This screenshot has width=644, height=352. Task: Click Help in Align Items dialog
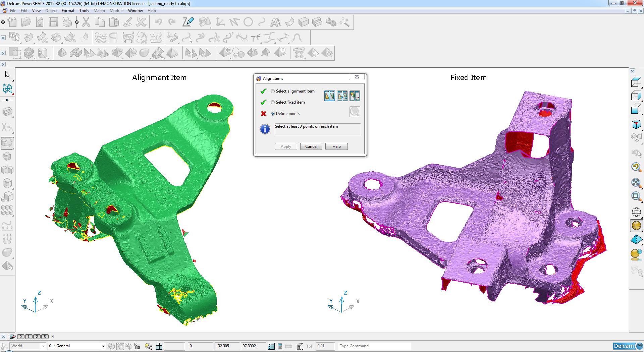click(x=336, y=146)
